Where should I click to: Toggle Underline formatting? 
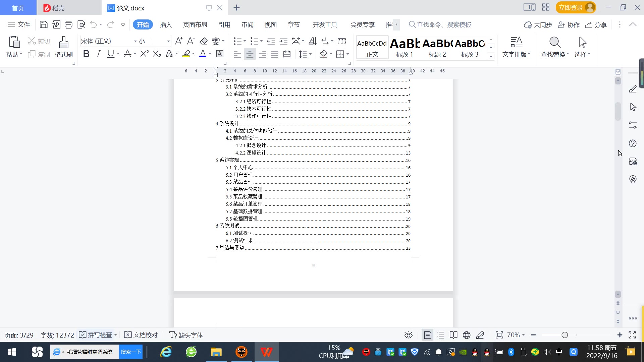[x=110, y=54]
